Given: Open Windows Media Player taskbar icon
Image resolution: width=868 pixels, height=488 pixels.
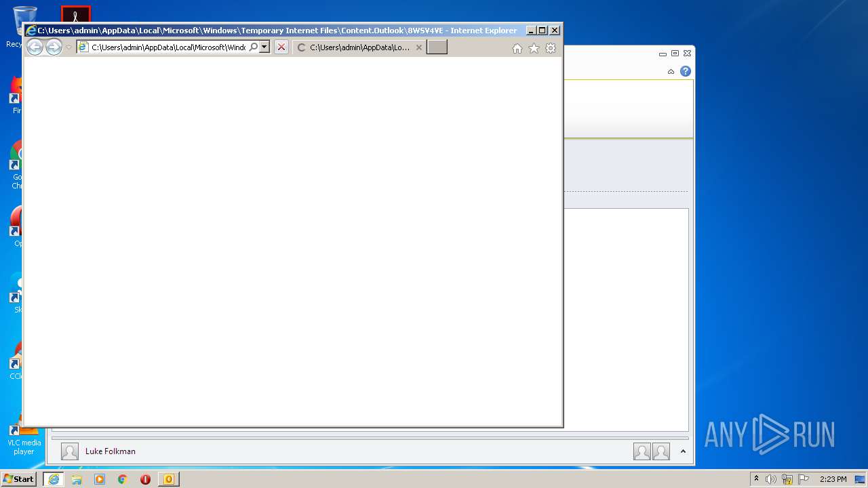Looking at the screenshot, I should point(100,479).
